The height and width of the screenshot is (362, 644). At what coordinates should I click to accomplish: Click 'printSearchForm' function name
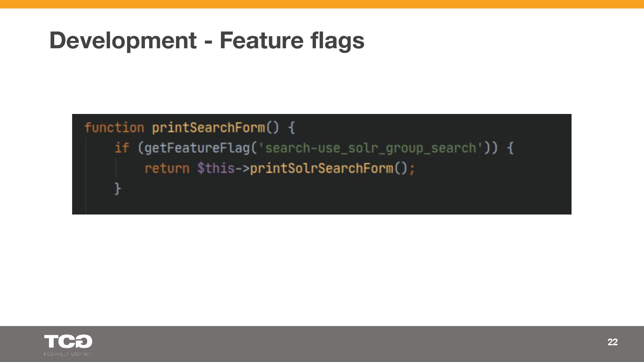click(x=208, y=128)
